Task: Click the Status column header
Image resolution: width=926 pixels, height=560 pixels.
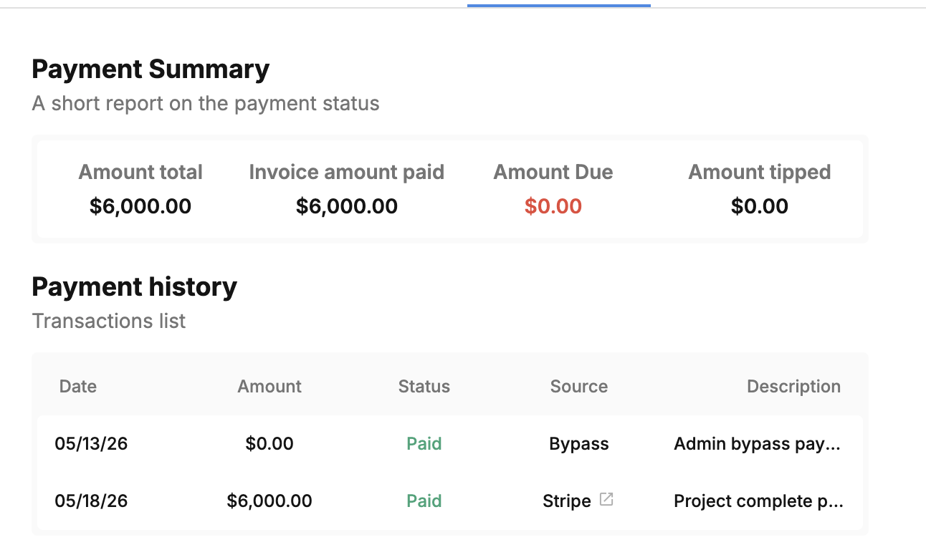Action: pos(424,387)
